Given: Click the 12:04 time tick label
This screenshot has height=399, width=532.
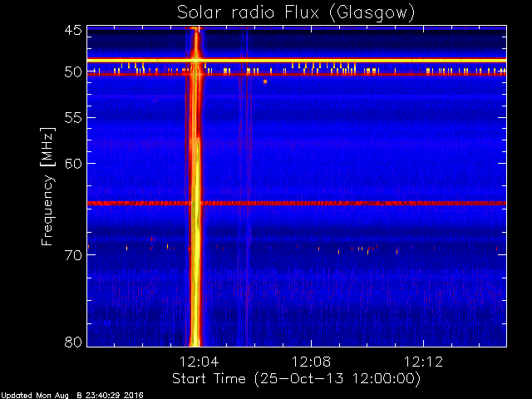Looking at the screenshot, I should [199, 362].
